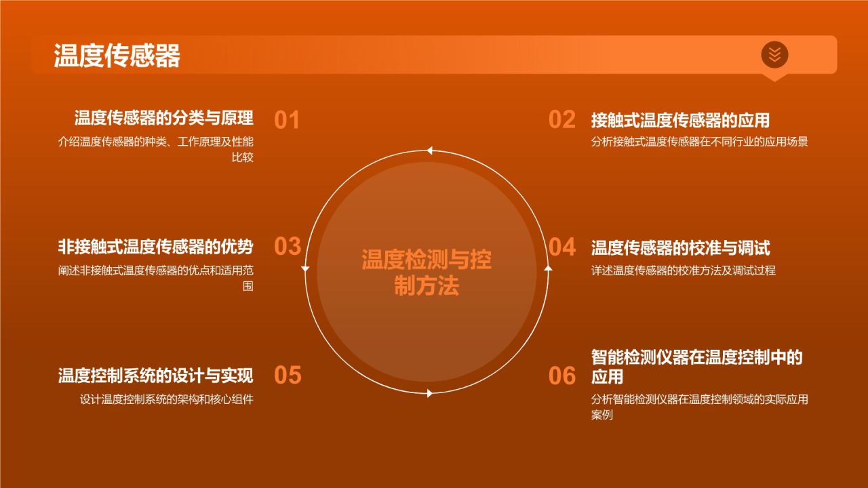
Task: Select the slide title 温度传感器
Action: coord(117,56)
